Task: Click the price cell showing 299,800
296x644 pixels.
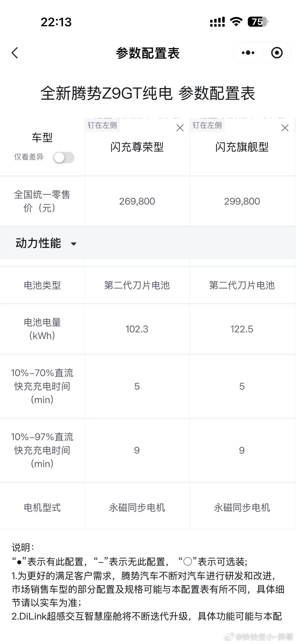Action: click(242, 201)
